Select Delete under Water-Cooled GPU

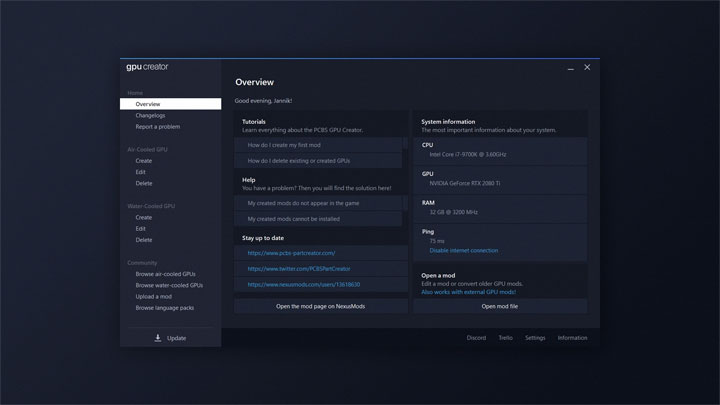tap(144, 240)
